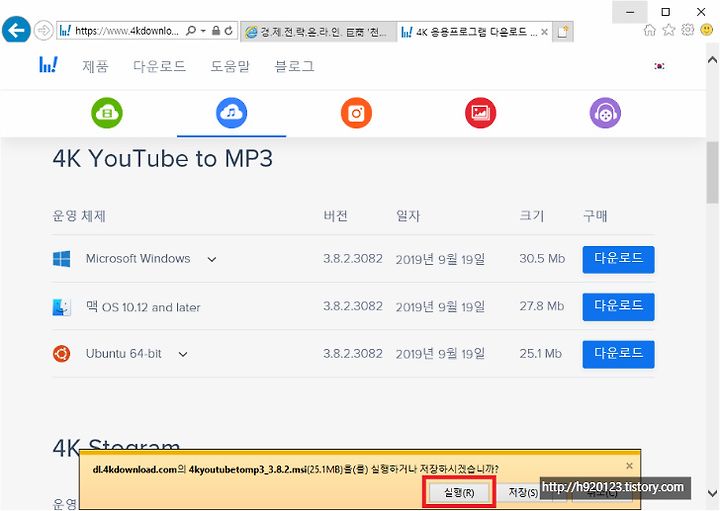This screenshot has height=511, width=720.
Task: Click the Ubuntu logo in OS row
Action: (62, 354)
